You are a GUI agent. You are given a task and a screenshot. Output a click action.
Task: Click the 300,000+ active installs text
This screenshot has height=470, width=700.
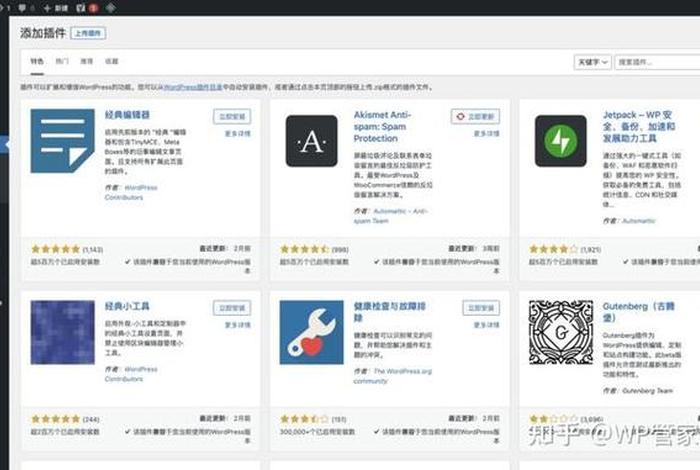(317, 432)
